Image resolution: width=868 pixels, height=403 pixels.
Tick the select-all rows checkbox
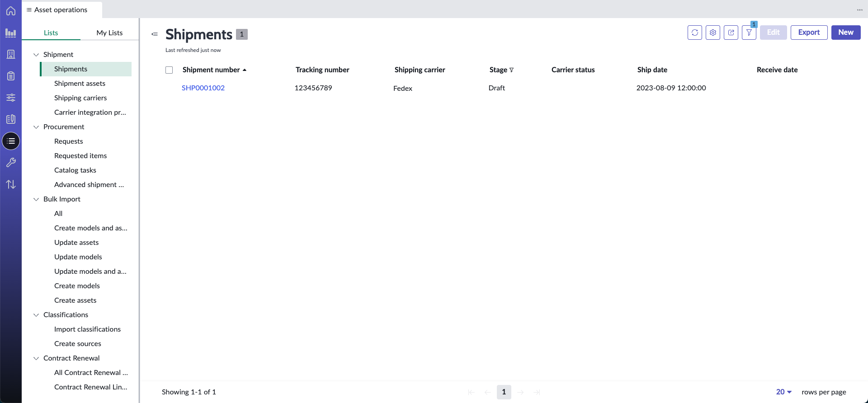169,70
